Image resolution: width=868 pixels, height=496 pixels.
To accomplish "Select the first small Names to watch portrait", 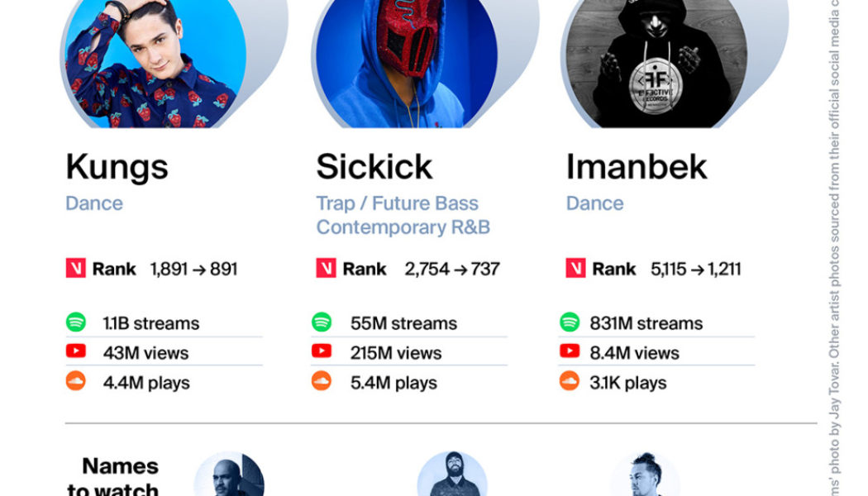I will (229, 475).
